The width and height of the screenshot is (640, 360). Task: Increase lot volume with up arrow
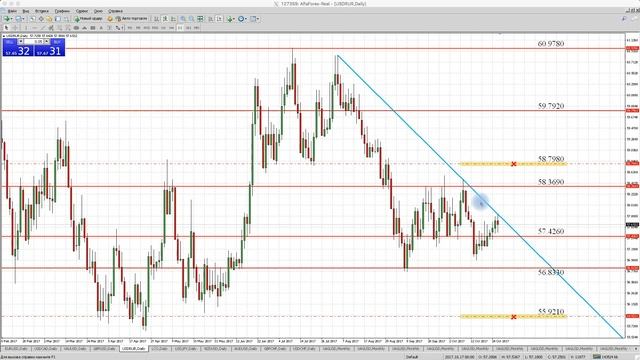click(47, 42)
